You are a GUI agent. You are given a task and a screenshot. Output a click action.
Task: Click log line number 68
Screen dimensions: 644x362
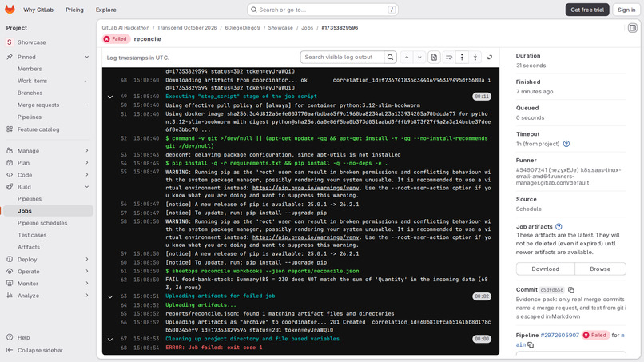point(124,348)
